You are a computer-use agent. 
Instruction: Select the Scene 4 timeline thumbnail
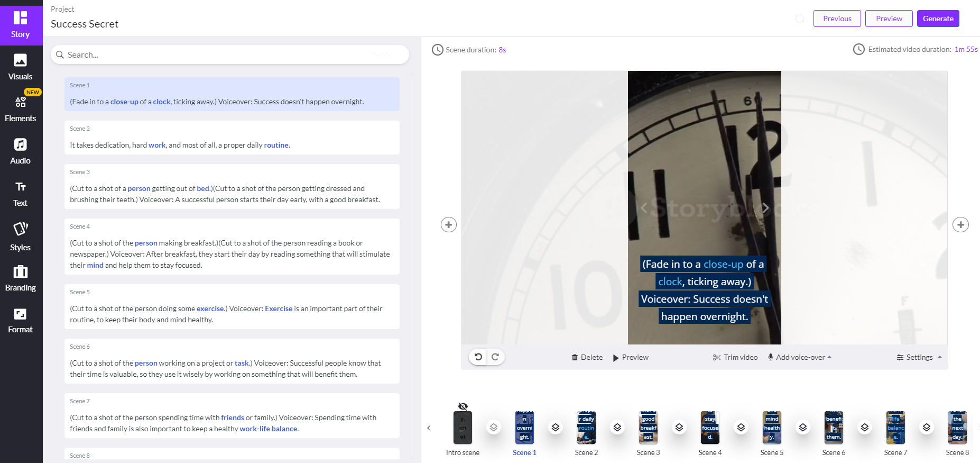[x=710, y=428]
